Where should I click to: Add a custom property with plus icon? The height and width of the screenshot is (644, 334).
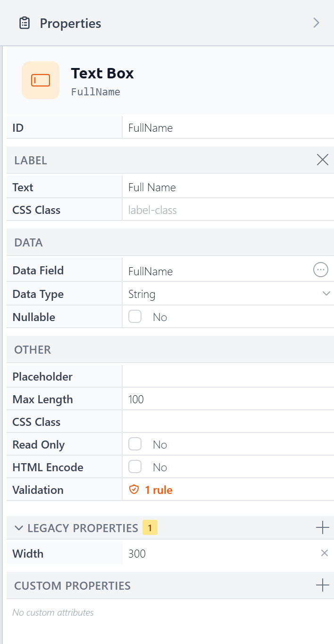click(323, 585)
